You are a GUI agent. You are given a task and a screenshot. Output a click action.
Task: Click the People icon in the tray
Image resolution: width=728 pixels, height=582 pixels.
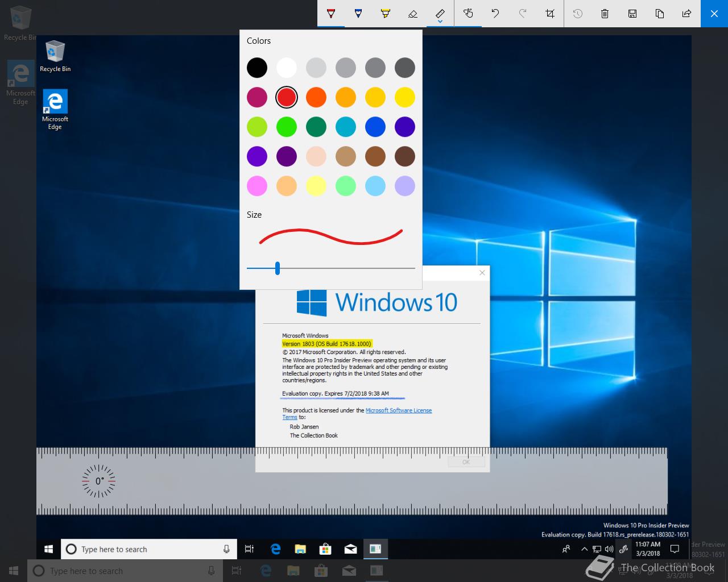[566, 549]
